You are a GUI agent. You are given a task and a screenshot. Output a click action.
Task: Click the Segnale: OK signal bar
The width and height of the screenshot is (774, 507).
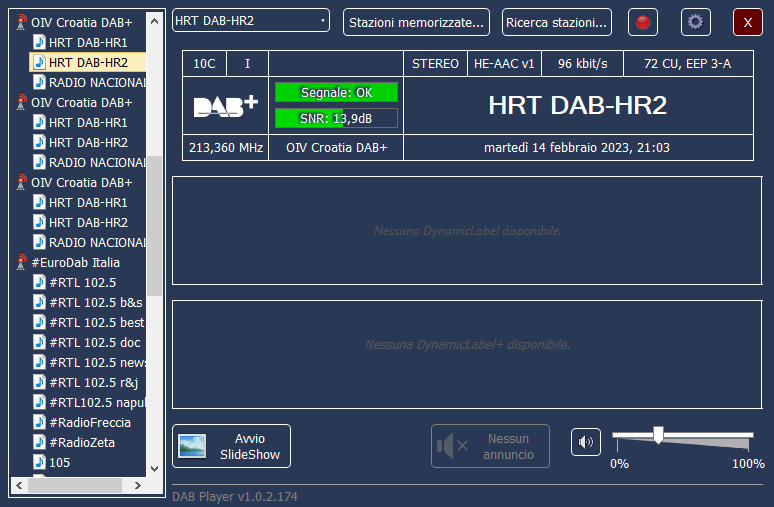336,92
